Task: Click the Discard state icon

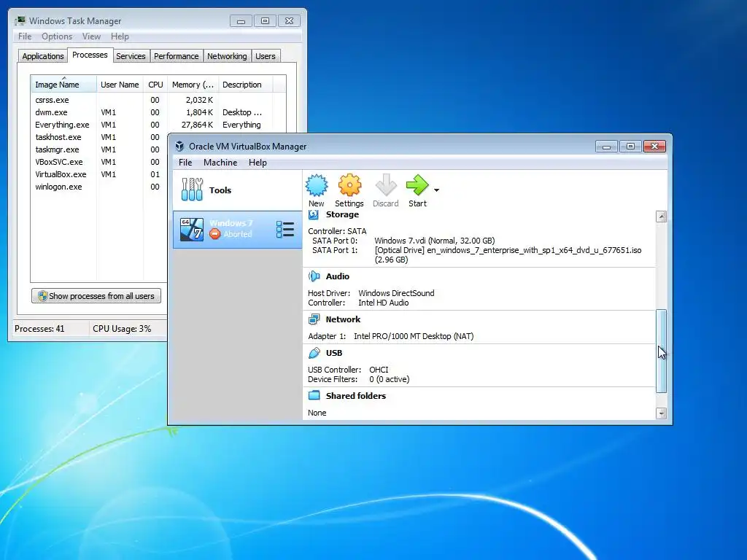Action: point(385,185)
